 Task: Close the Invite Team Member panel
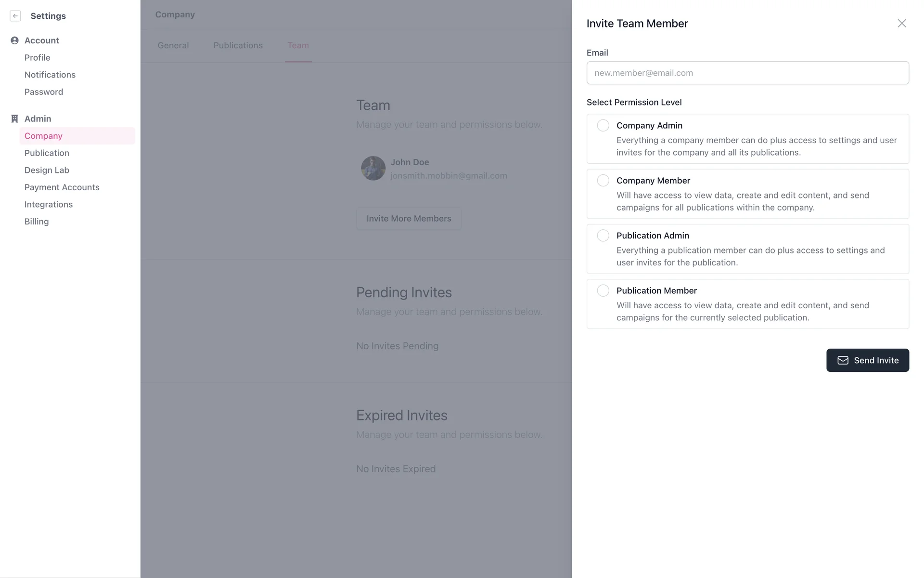pos(901,24)
